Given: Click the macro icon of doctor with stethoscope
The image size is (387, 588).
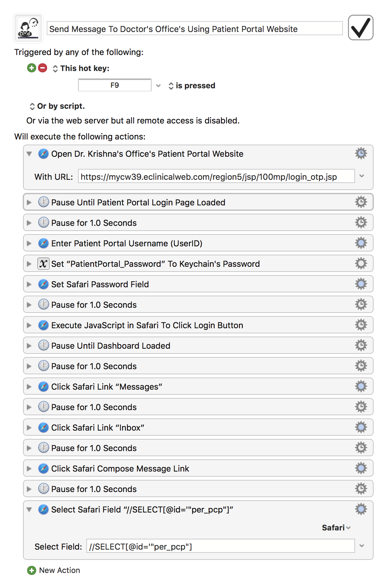Looking at the screenshot, I should pyautogui.click(x=28, y=28).
